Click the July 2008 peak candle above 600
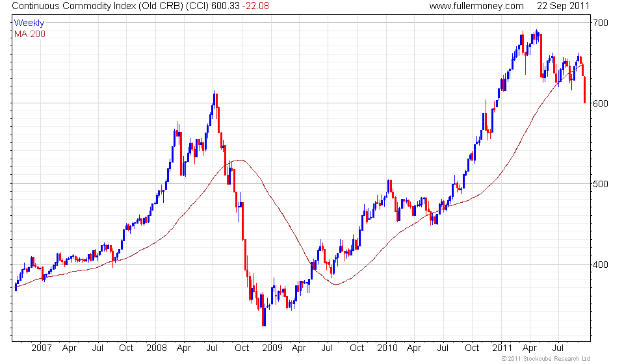Screen dimensions: 624x364 point(214,99)
